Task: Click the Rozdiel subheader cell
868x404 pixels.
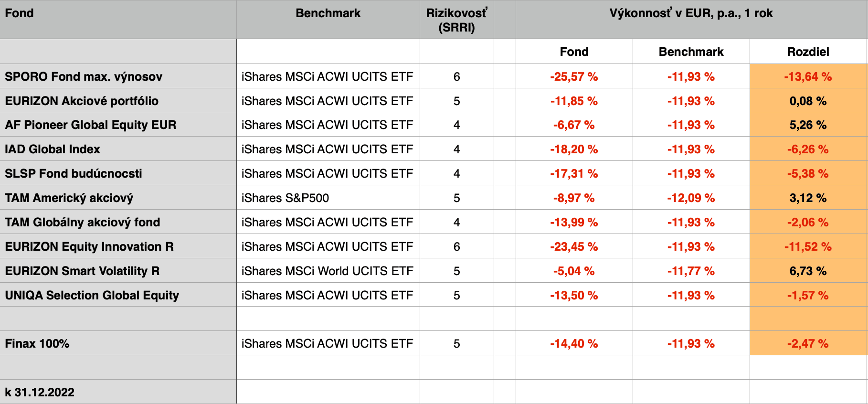Action: (x=808, y=52)
